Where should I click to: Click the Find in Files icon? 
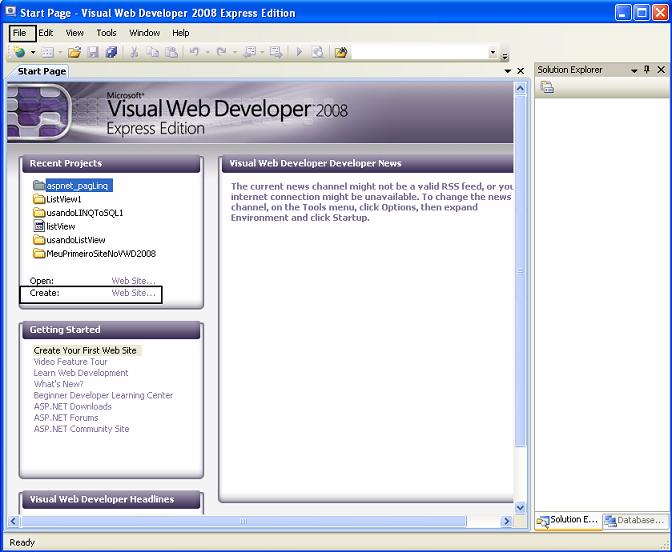pos(341,52)
